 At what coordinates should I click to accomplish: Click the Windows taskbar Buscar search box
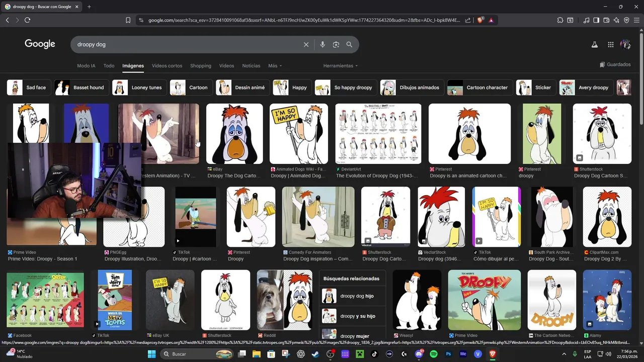198,354
